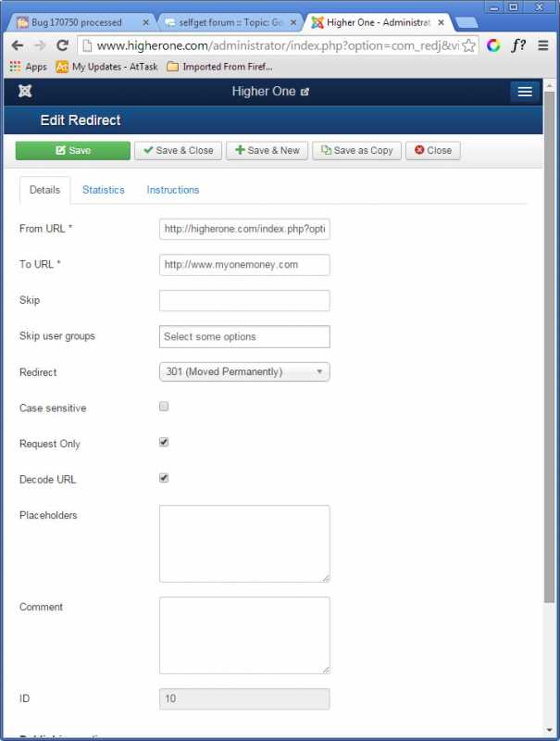Open the Redirect 301 dropdown

tap(244, 372)
